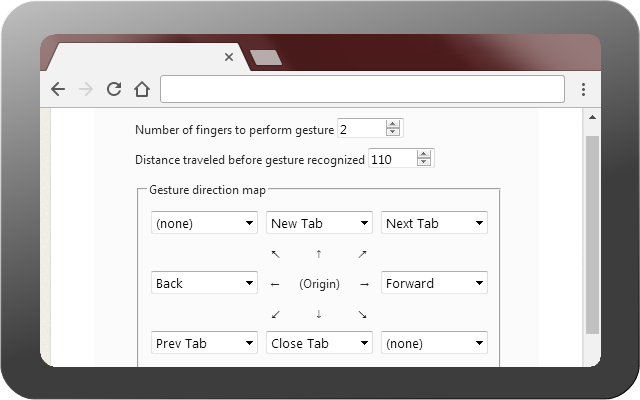
Task: Open the Back gesture dropdown
Action: click(x=204, y=283)
